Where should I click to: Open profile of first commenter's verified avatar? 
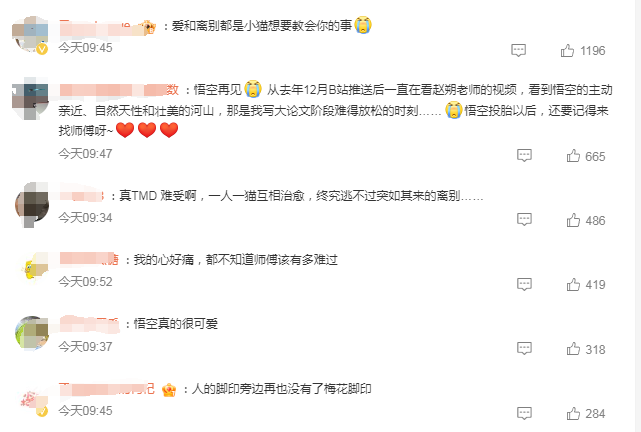(x=30, y=34)
